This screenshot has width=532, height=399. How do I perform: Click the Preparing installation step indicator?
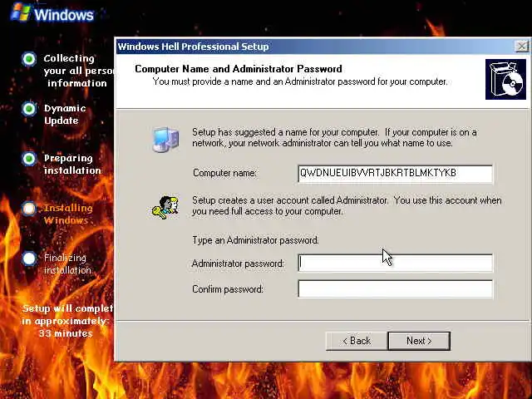[29, 159]
